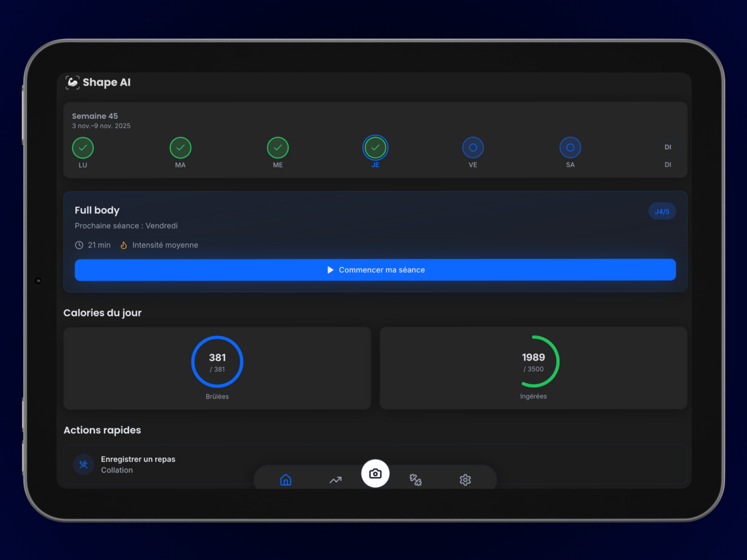Click the clock icon beside 21 min
This screenshot has width=747, height=560.
pyautogui.click(x=79, y=245)
